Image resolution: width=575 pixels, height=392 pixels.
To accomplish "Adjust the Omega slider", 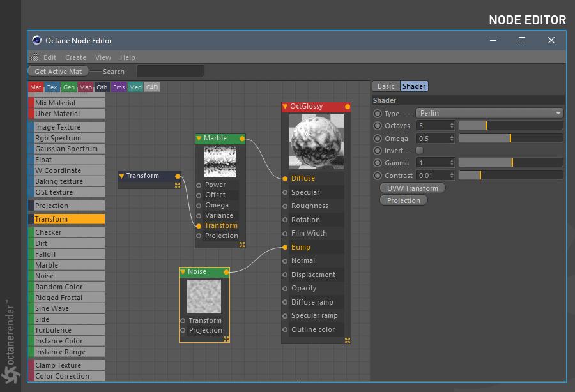I will click(510, 139).
